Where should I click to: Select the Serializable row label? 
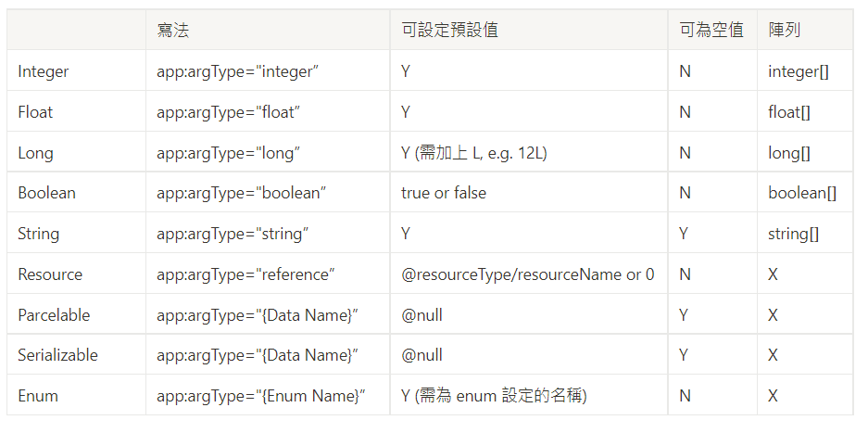coord(57,355)
